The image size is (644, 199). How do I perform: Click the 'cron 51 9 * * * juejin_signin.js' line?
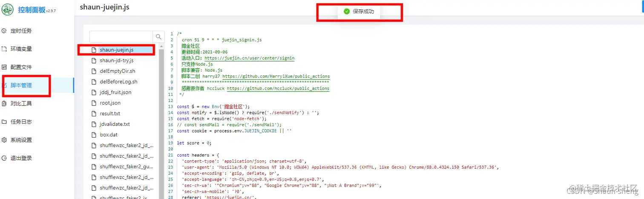(221, 40)
